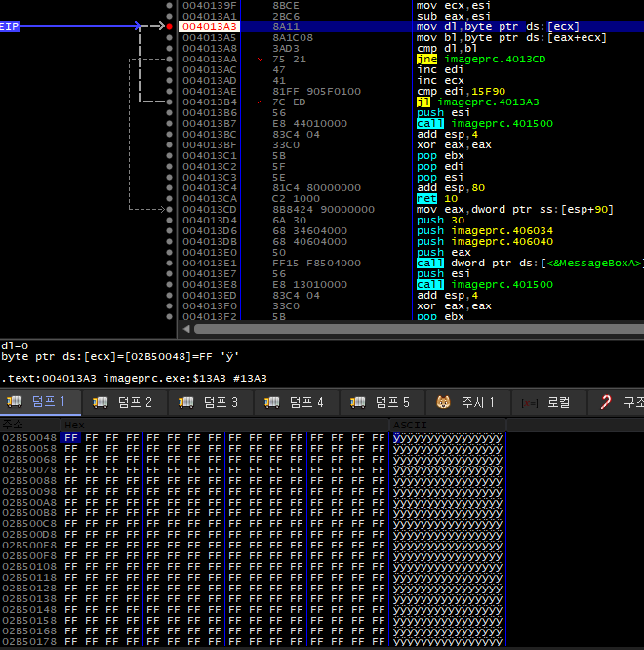
Task: Click the disassembly horizontal scrollbar track
Action: (x=419, y=329)
